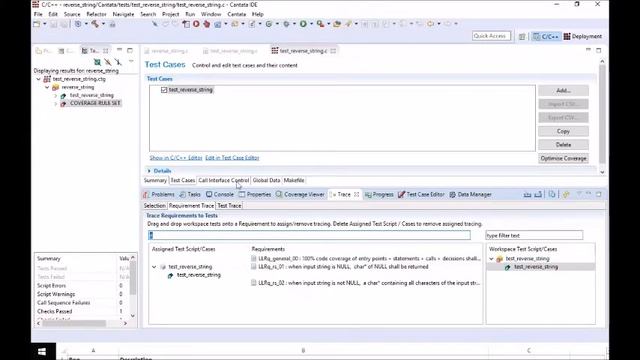Switch to Deployment perspective

tap(582, 36)
